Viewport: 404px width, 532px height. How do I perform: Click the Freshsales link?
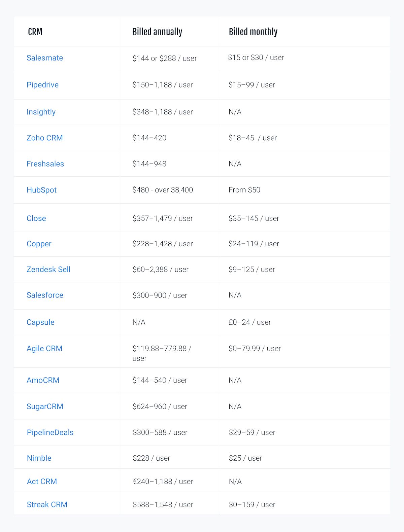[x=45, y=164]
